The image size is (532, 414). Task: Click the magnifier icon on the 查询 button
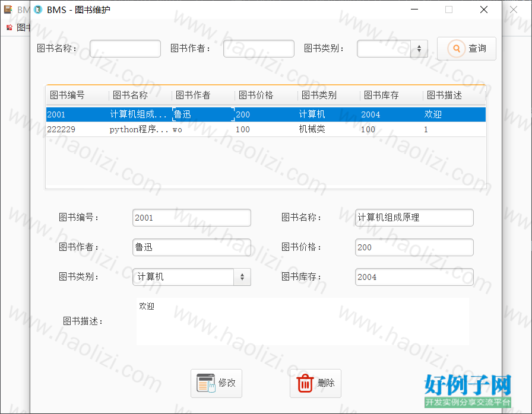tap(457, 49)
